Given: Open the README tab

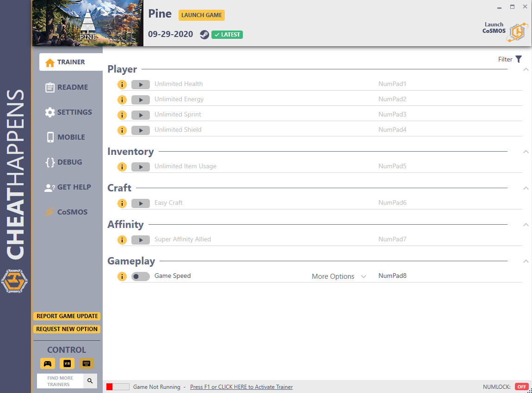Looking at the screenshot, I should click(x=67, y=87).
